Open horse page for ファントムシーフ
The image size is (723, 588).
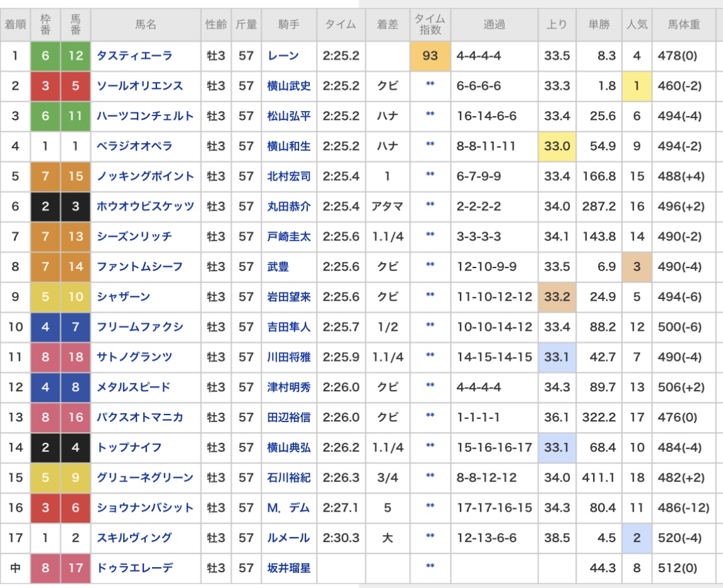tap(139, 267)
